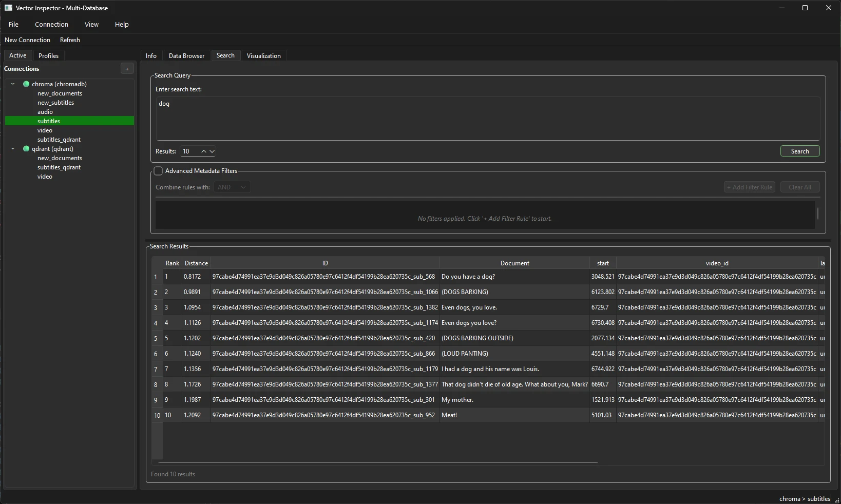This screenshot has height=504, width=841.
Task: Collapse the qdrant (qdrant) connection tree
Action: pyautogui.click(x=12, y=149)
